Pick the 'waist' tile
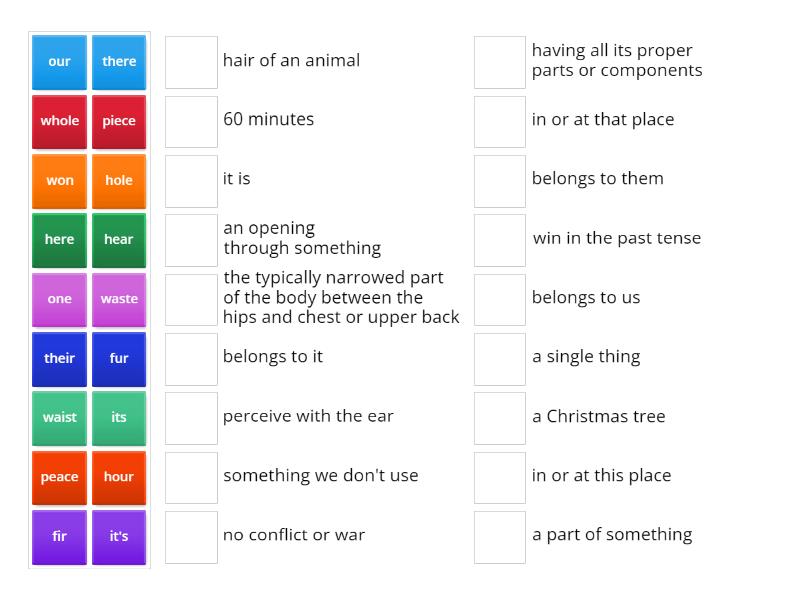 pyautogui.click(x=59, y=418)
